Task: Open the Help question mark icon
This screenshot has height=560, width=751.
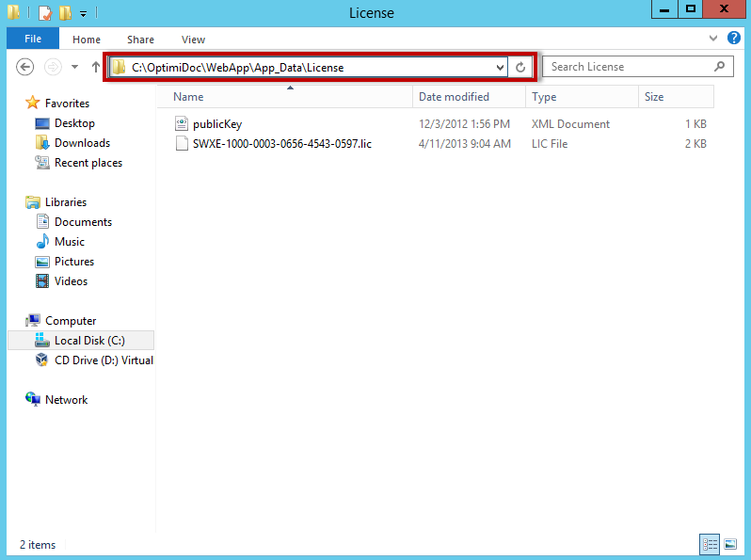Action: click(x=734, y=39)
